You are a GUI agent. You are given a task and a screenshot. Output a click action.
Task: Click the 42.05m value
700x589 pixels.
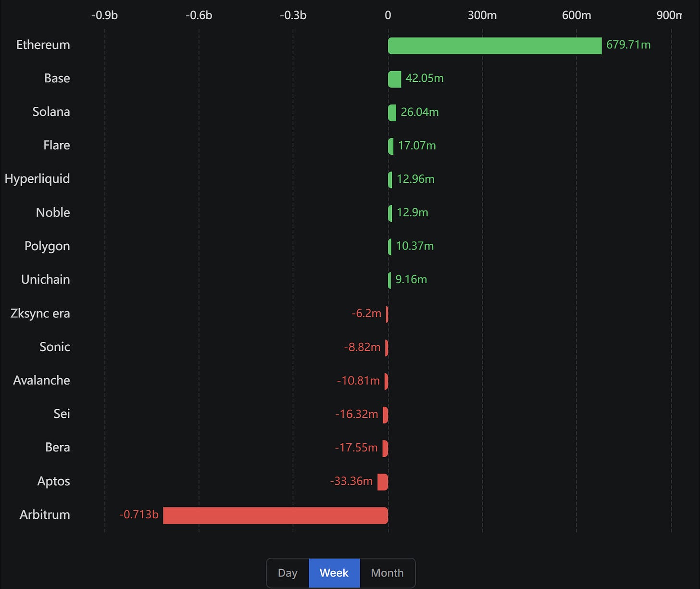pos(425,78)
